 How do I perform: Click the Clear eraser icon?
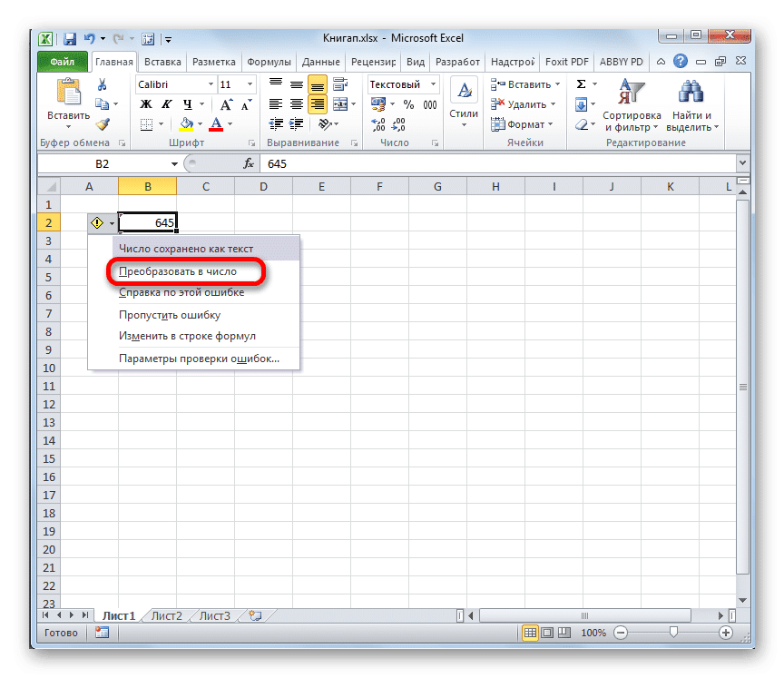[x=582, y=124]
